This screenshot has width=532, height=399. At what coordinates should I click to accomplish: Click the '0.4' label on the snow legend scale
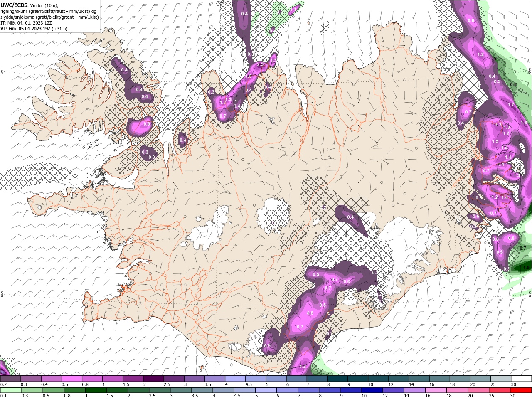[45, 384]
